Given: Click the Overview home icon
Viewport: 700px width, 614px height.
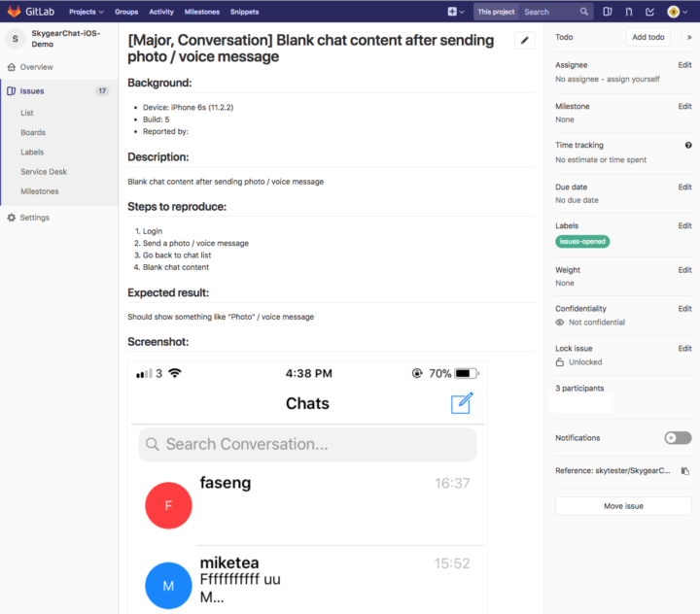Looking at the screenshot, I should pyautogui.click(x=12, y=67).
